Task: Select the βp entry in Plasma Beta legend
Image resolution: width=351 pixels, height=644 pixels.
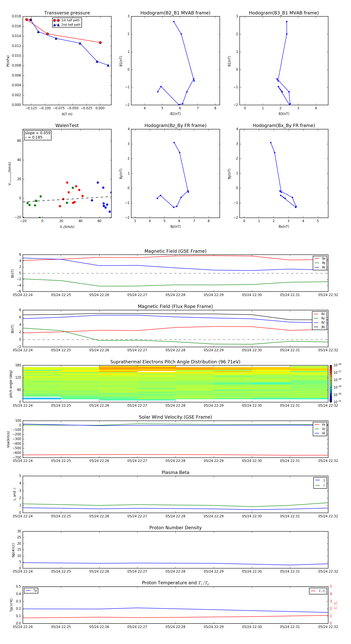Action: pos(320,480)
